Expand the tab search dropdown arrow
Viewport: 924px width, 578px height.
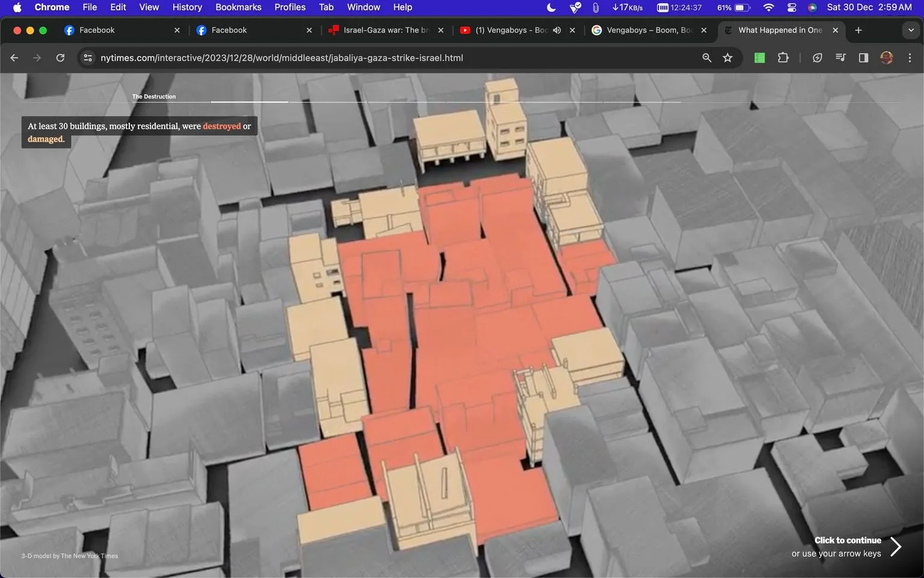pos(911,30)
